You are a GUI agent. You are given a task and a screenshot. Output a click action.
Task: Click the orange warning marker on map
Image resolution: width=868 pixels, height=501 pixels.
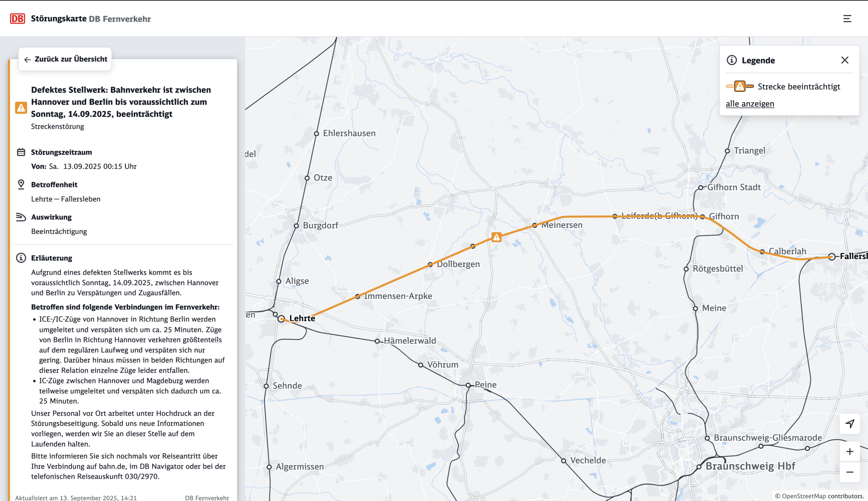coord(496,237)
